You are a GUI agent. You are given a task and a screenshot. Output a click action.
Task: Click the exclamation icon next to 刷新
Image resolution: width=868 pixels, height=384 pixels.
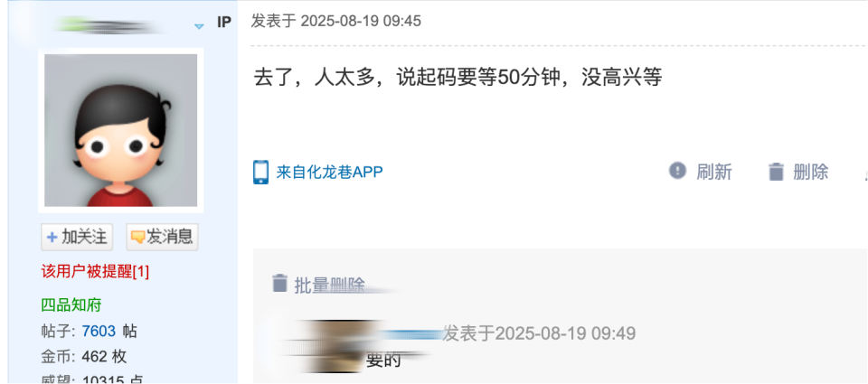point(677,171)
